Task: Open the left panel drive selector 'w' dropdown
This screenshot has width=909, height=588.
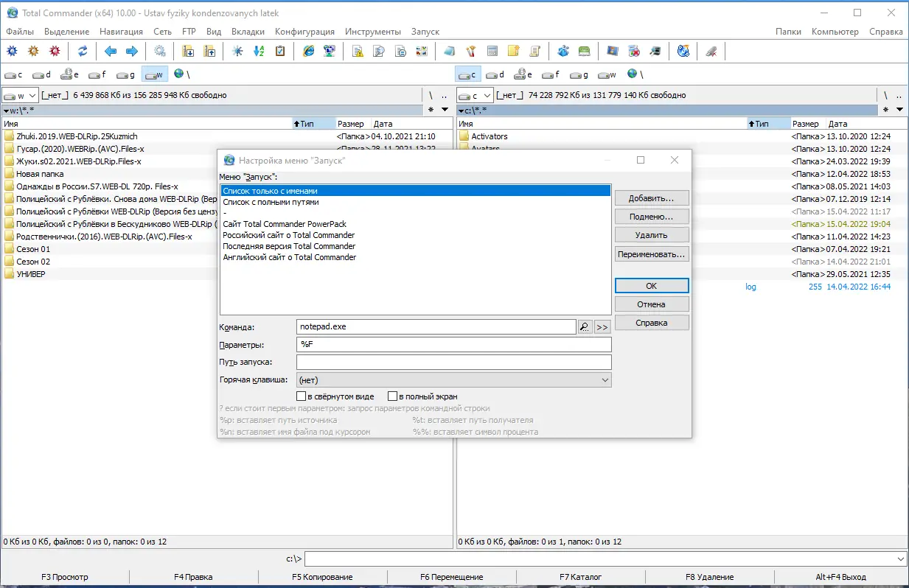Action: point(20,95)
